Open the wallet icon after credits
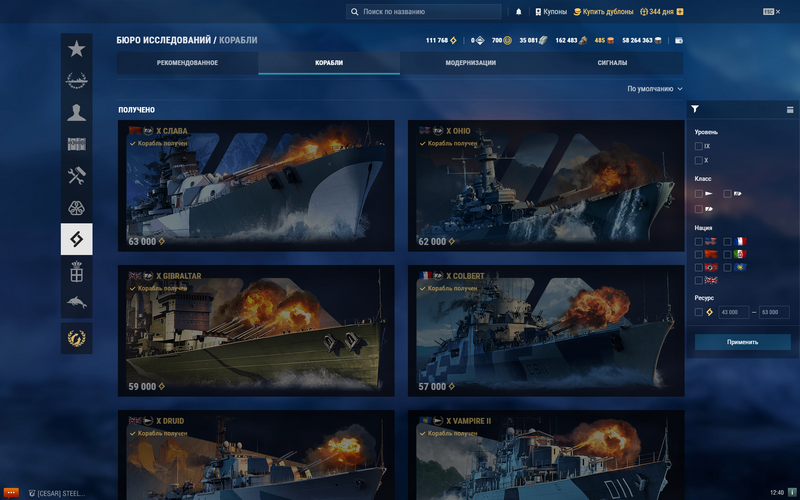Viewport: 800px width, 500px height. point(679,40)
